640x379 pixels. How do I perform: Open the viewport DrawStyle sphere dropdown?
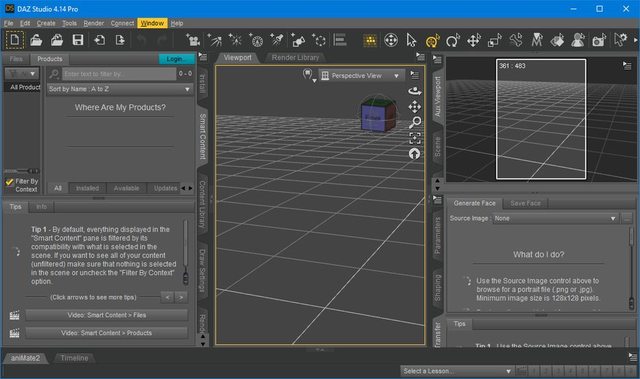(x=309, y=75)
